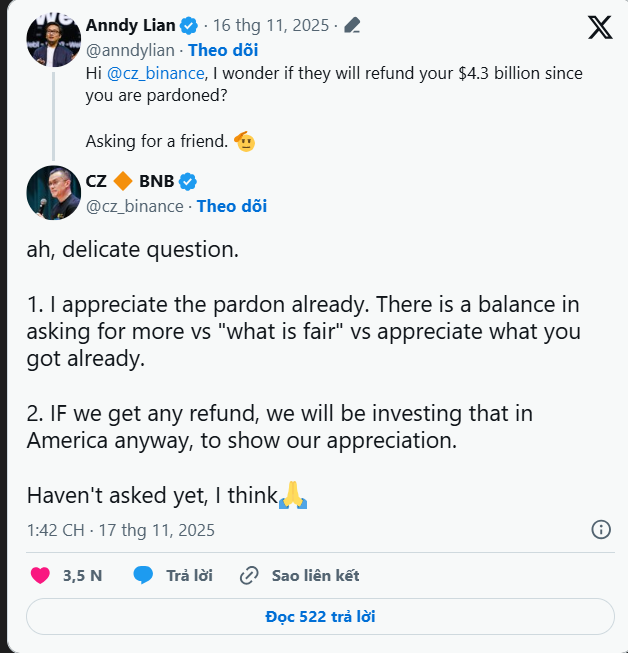This screenshot has height=653, width=628.
Task: Like the tweet with the heart icon
Action: pos(41,575)
